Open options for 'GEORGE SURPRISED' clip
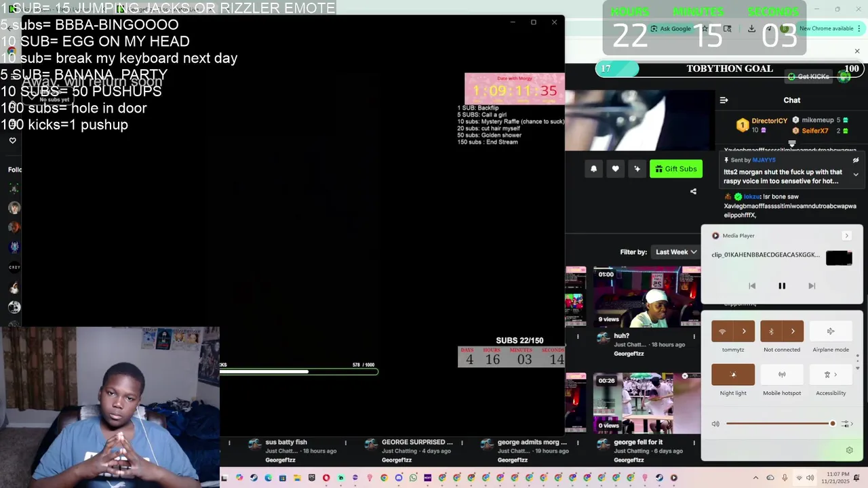 pyautogui.click(x=461, y=443)
